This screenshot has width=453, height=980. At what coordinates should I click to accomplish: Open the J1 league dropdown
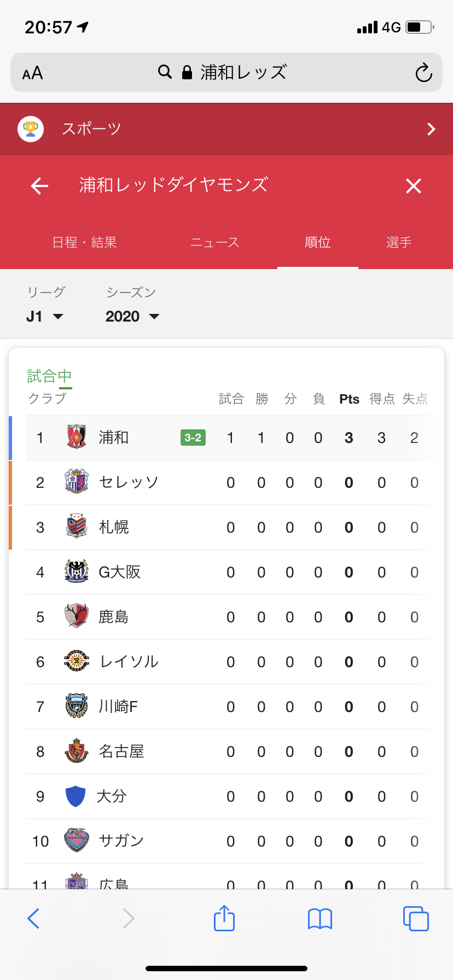[x=44, y=317]
